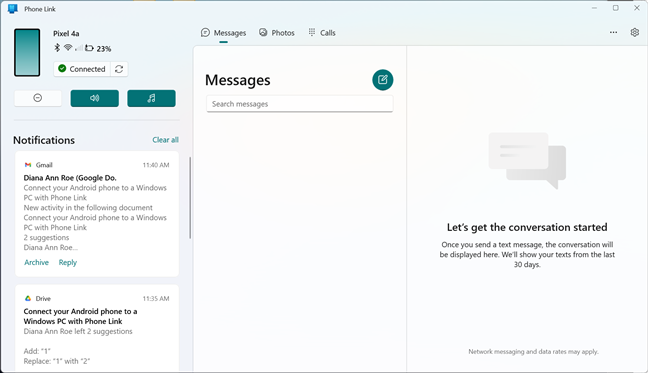This screenshot has height=373, width=648.
Task: Click the 11:40 AM Gmail timestamp
Action: [x=156, y=165]
